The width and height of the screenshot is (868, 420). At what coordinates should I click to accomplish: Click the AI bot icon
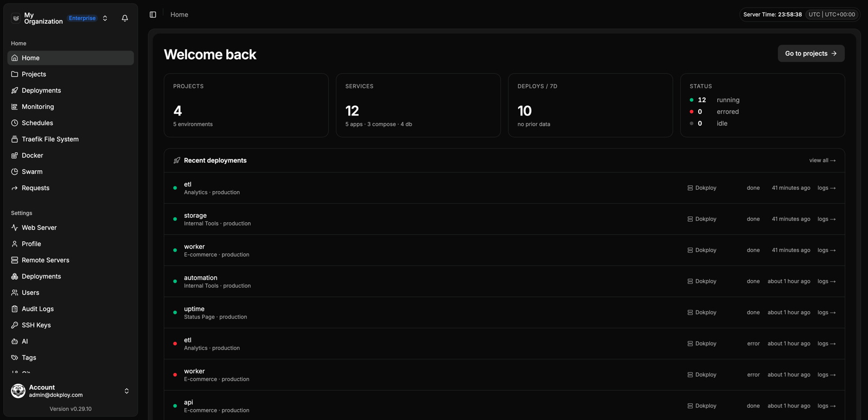coord(15,341)
